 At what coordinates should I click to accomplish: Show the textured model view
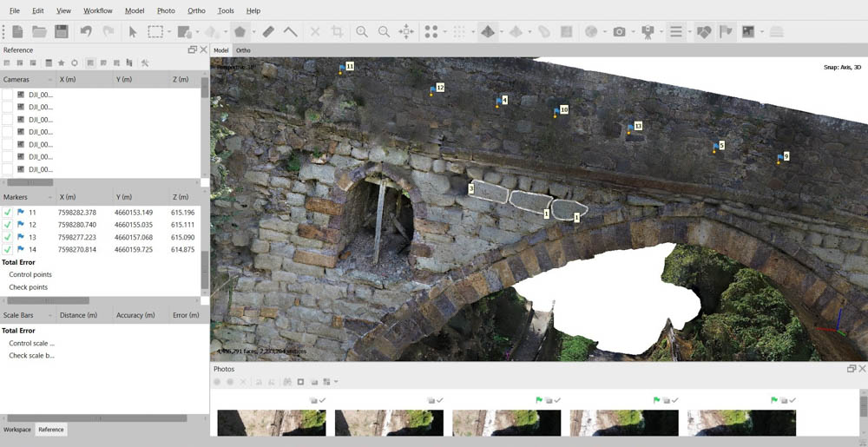pos(488,31)
